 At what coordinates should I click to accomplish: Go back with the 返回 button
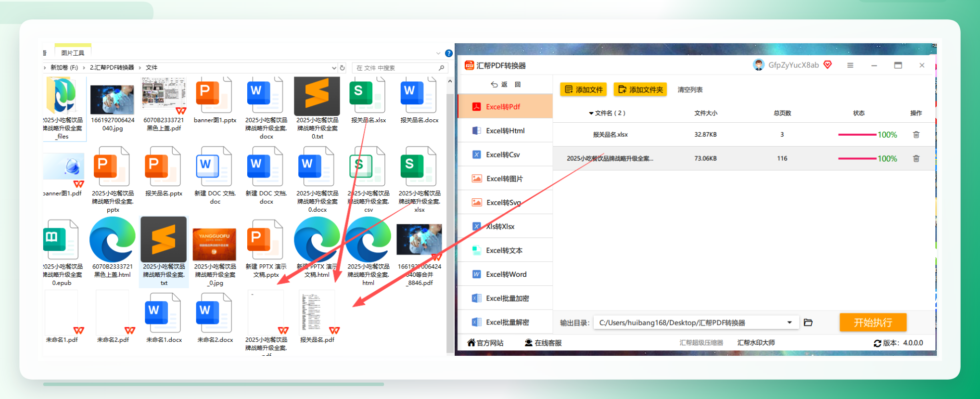505,84
